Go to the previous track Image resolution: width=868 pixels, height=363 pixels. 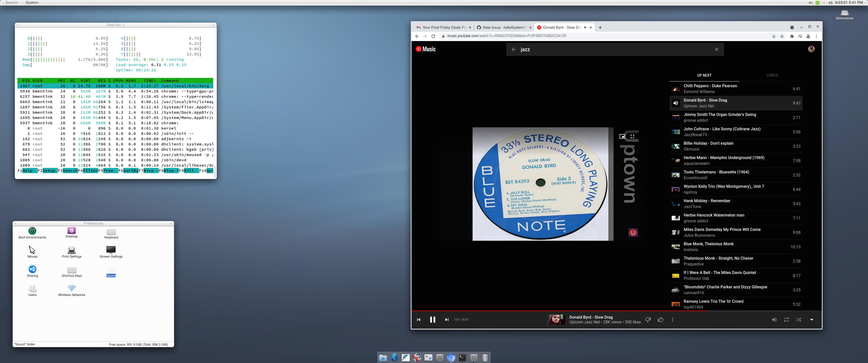[419, 320]
